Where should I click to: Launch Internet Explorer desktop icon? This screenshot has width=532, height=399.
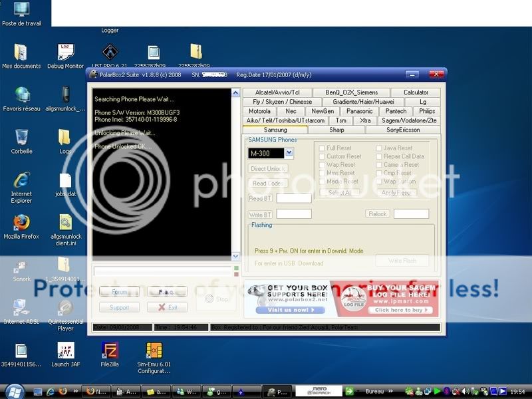point(21,188)
